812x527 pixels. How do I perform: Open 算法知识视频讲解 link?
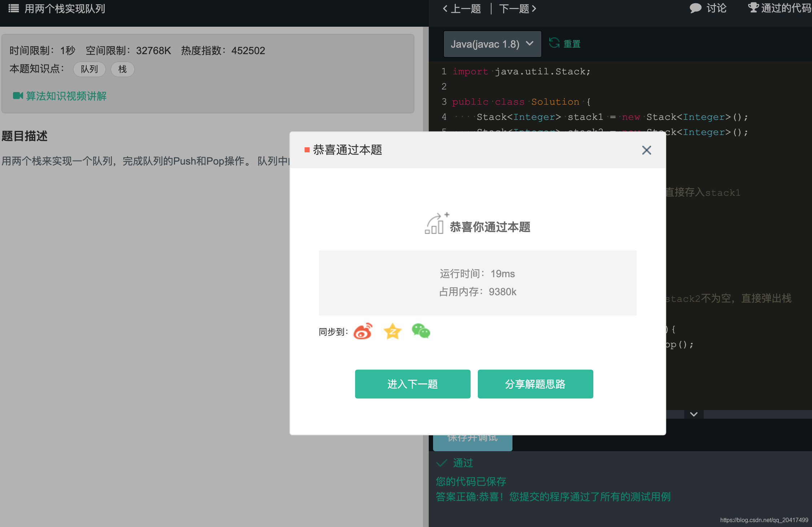pyautogui.click(x=66, y=96)
